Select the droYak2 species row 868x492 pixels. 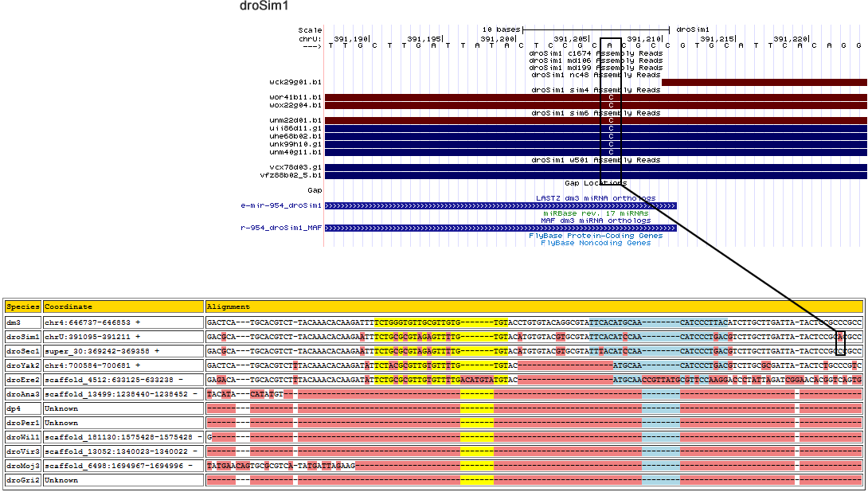[22, 365]
